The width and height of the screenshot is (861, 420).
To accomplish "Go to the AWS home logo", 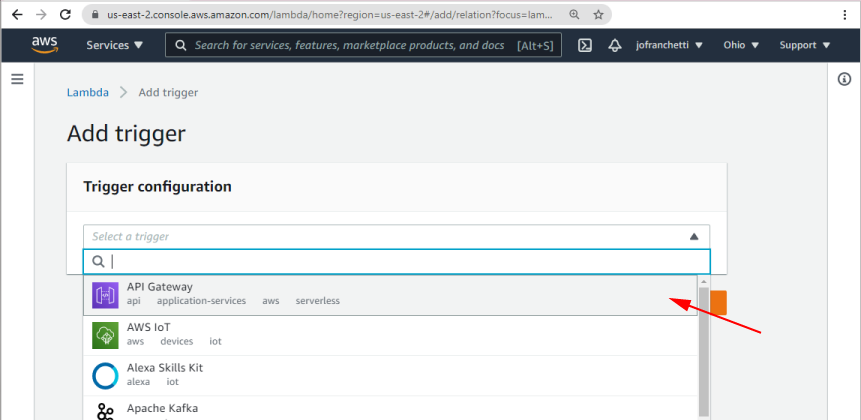I will pos(44,45).
